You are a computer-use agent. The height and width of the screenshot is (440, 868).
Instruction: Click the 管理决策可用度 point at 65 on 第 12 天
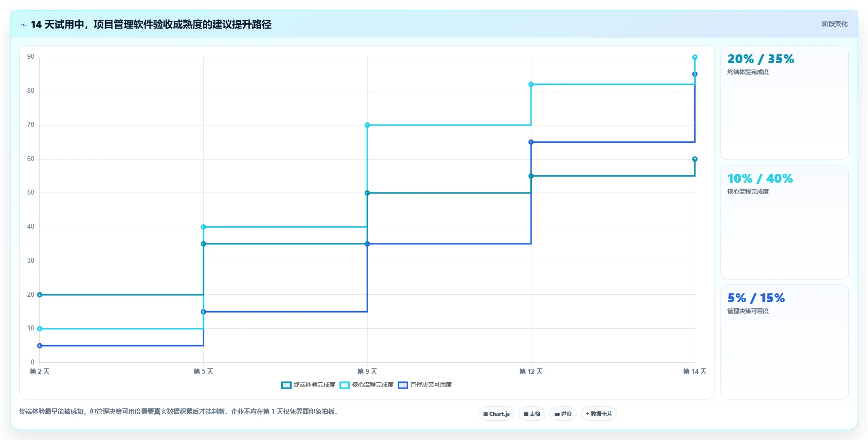pos(531,142)
